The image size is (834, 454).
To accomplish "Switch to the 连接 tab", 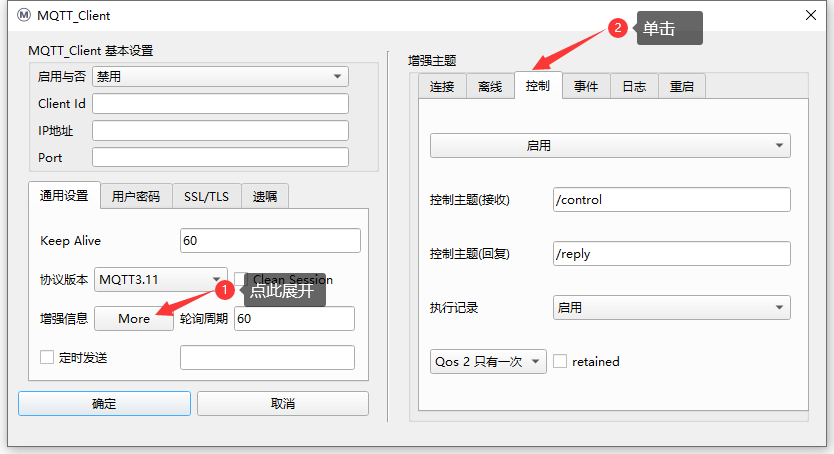I will coord(442,87).
